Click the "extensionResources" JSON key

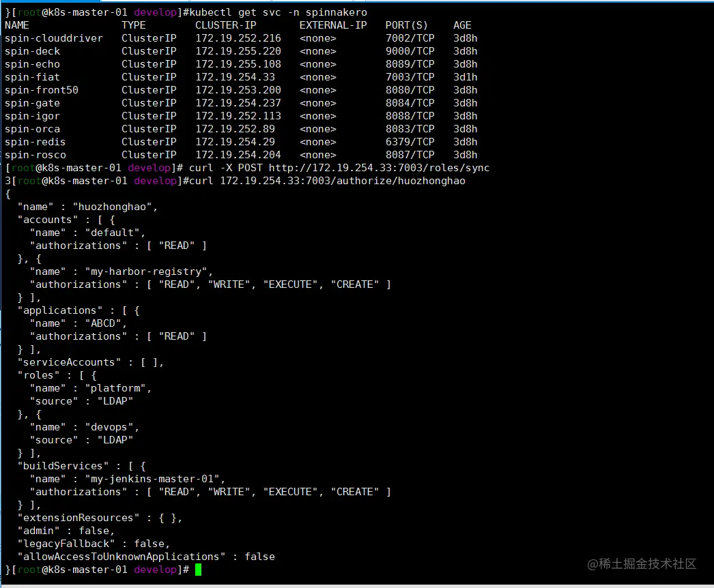point(78,518)
